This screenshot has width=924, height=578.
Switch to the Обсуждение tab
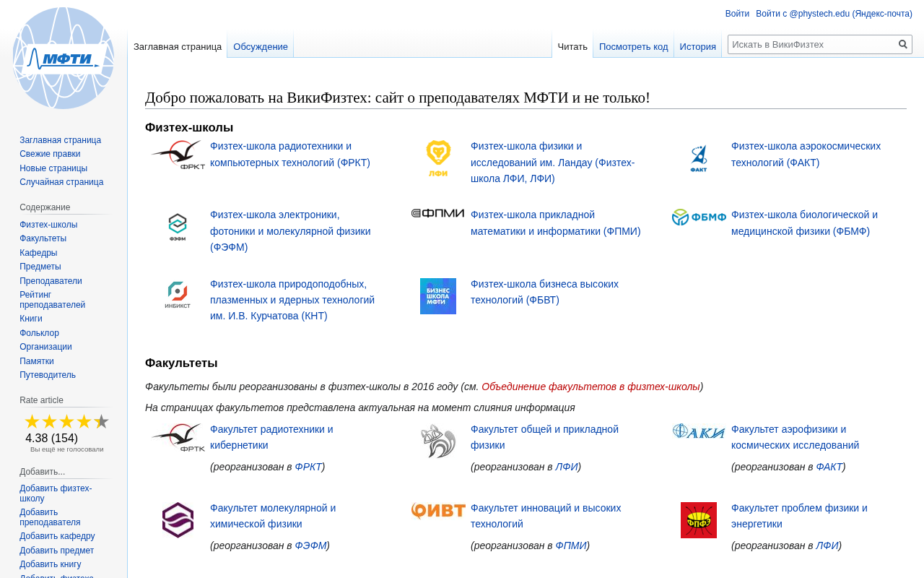click(261, 46)
